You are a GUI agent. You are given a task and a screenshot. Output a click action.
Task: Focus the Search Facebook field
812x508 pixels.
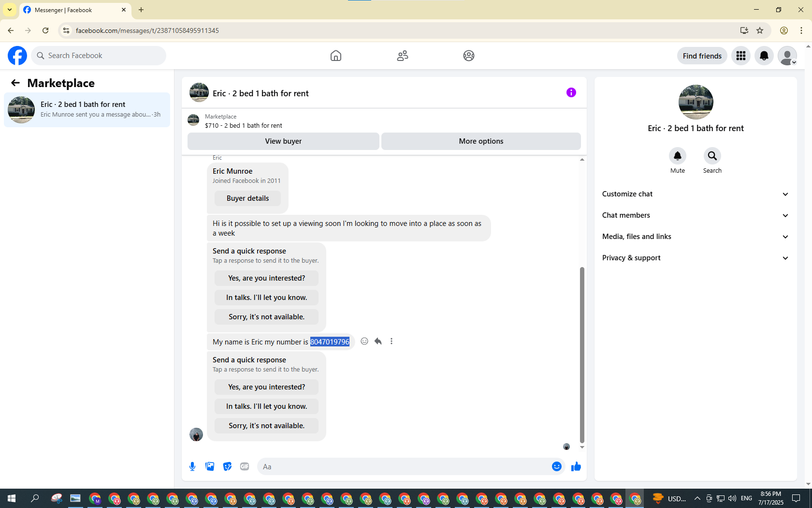tap(99, 56)
